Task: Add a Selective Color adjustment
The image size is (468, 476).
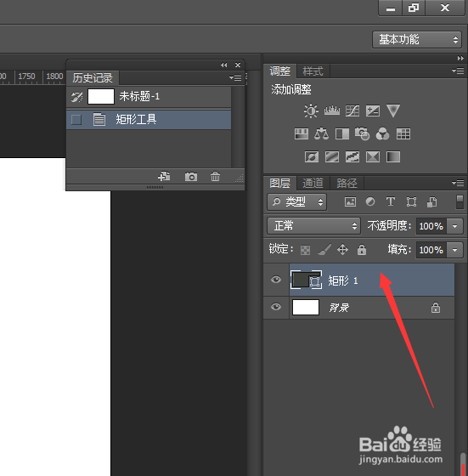Action: tap(373, 157)
